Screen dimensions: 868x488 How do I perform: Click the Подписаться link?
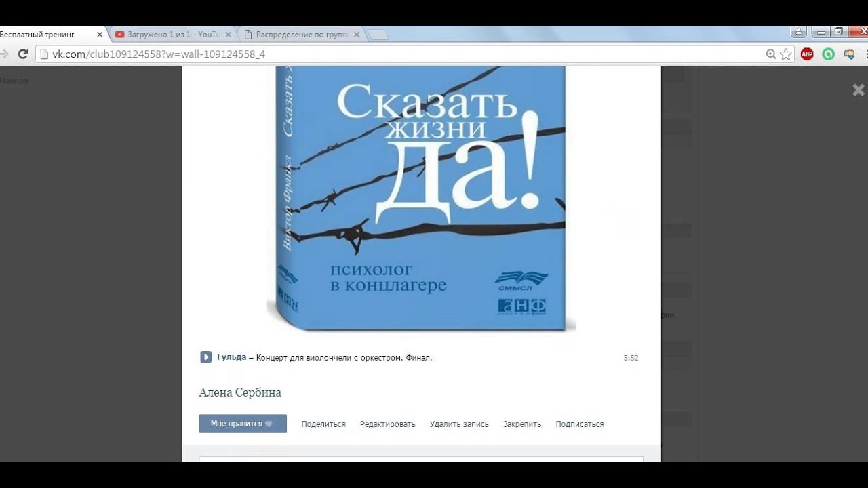coord(580,424)
